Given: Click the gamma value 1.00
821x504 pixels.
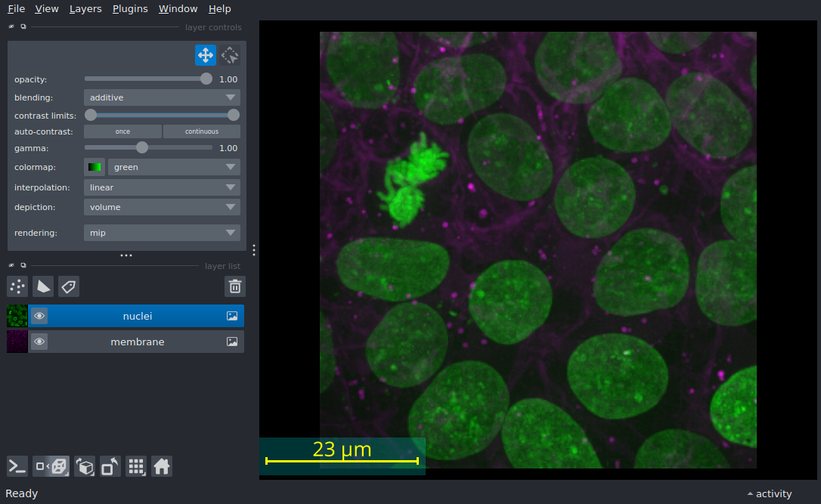Looking at the screenshot, I should (x=228, y=148).
